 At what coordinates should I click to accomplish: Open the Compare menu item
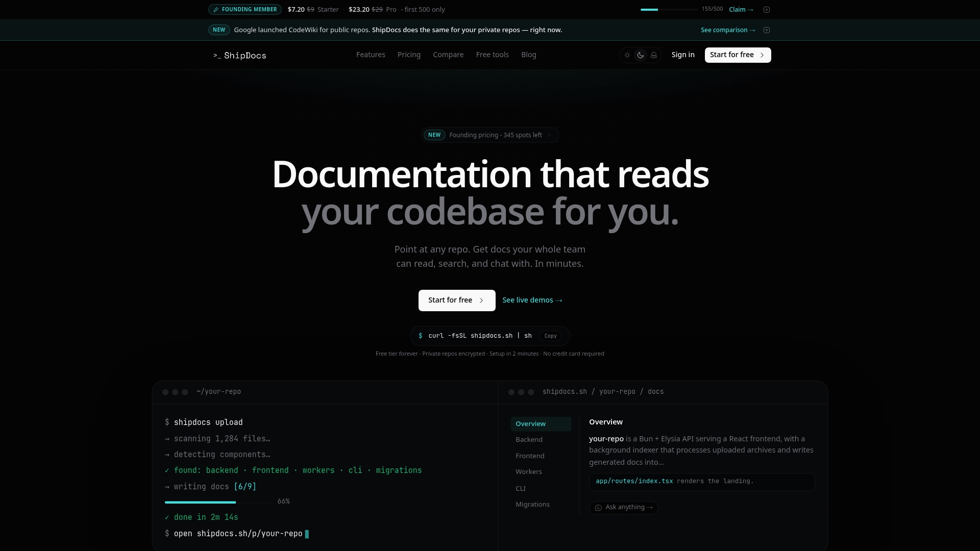pyautogui.click(x=448, y=55)
